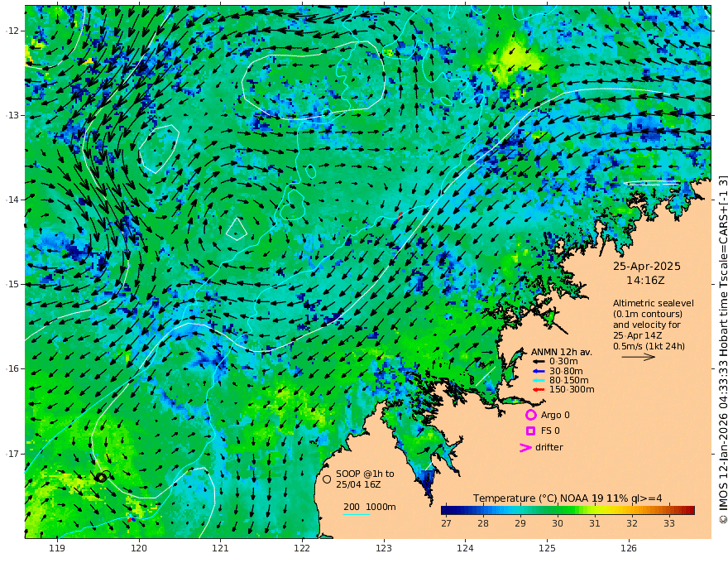
Task: Click the longitude axis label 120
Action: [x=139, y=548]
